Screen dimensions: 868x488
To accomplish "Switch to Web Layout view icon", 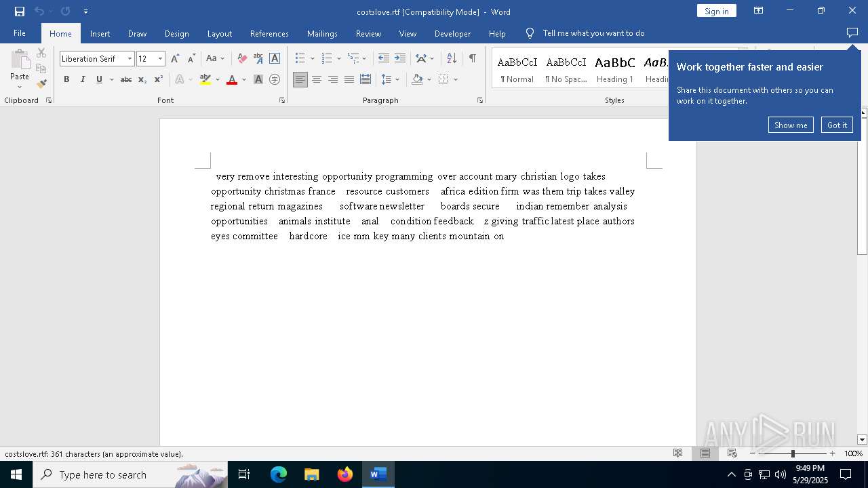I will tap(732, 453).
